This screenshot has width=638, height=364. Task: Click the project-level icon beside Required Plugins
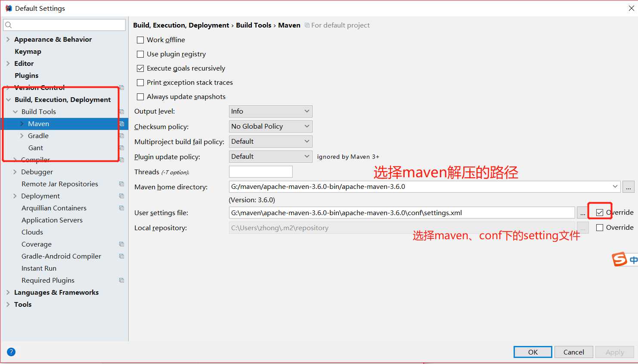click(x=122, y=281)
